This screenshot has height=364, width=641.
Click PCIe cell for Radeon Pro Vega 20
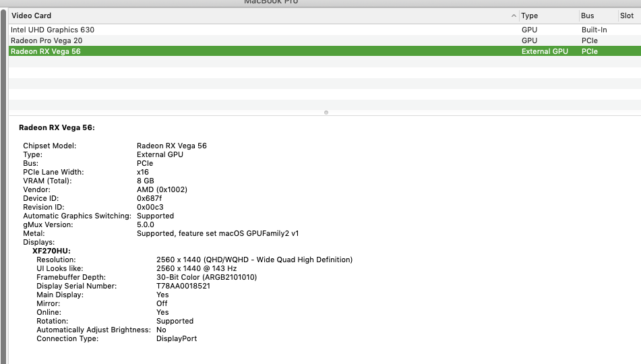(590, 40)
